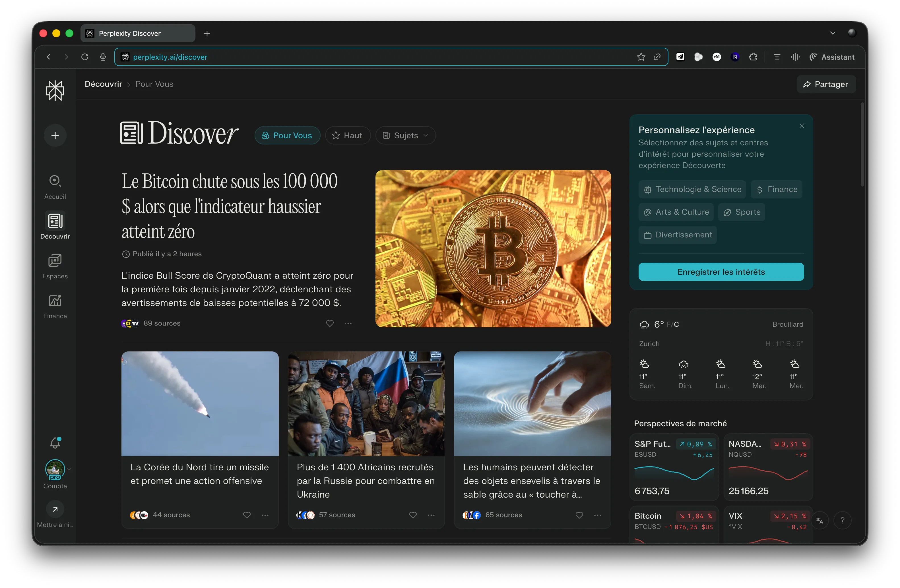Open the three-dot menu on the Ukraine article
This screenshot has height=588, width=900.
point(431,515)
